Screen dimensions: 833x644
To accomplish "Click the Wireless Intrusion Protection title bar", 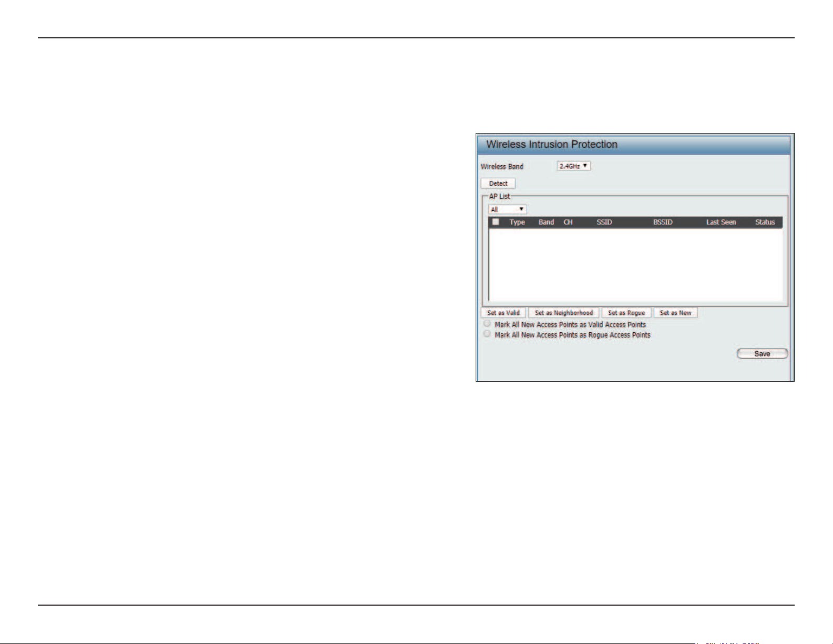I will point(633,145).
